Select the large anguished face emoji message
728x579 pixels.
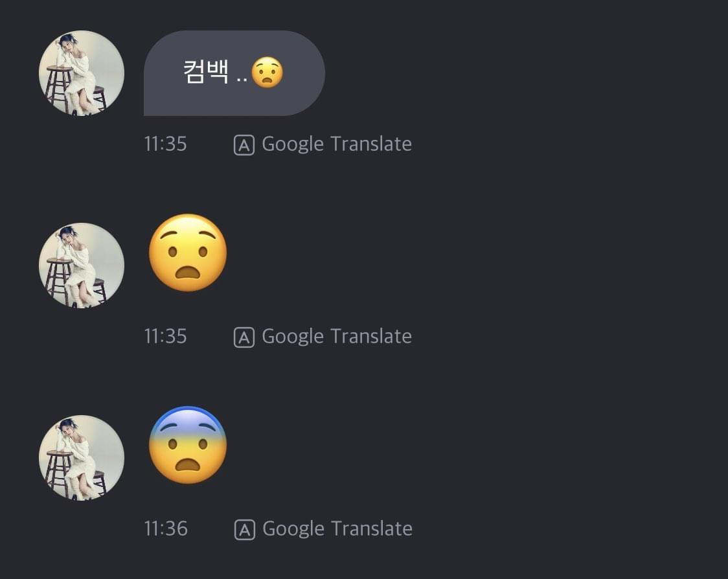pyautogui.click(x=188, y=253)
